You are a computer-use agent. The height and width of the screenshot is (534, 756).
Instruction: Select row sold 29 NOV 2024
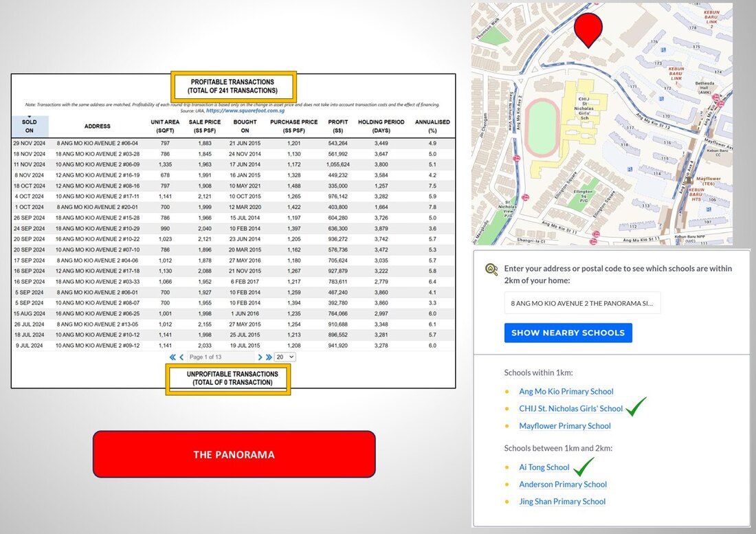(x=234, y=143)
